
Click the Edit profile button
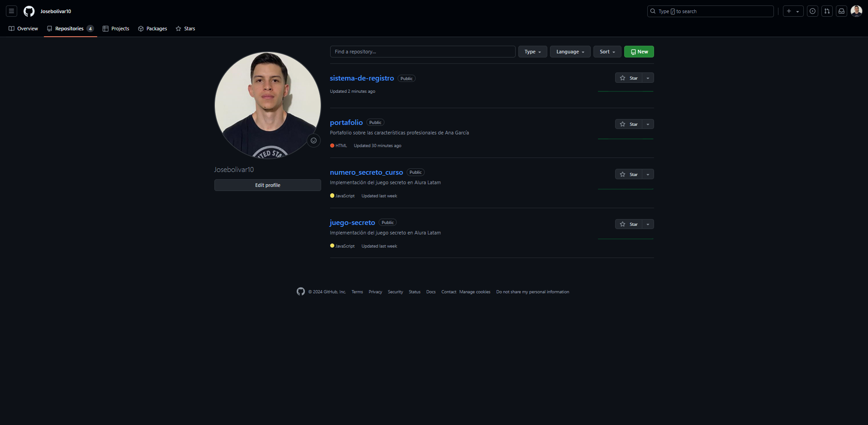[x=268, y=185]
